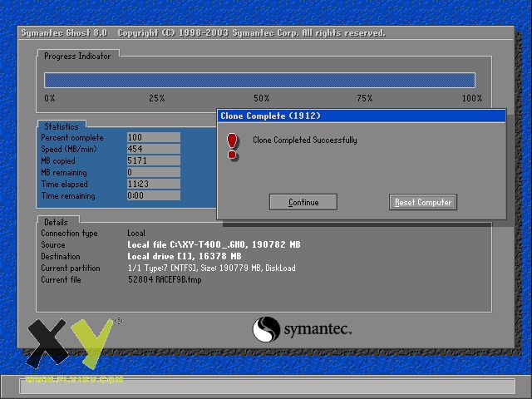Click the Time remaining label
This screenshot has width=532, height=399.
[68, 196]
